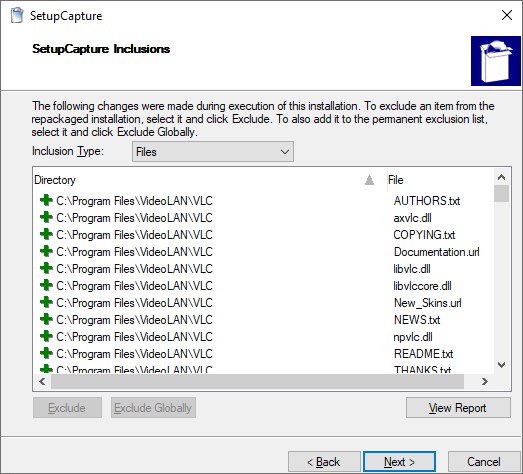
Task: Click the green plus icon beside libvlc.dll
Action: point(46,268)
